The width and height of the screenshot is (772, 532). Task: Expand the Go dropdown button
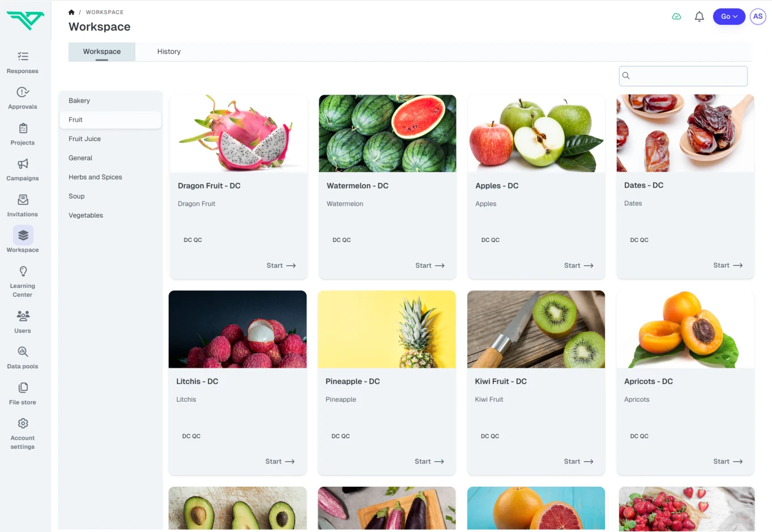tap(729, 16)
